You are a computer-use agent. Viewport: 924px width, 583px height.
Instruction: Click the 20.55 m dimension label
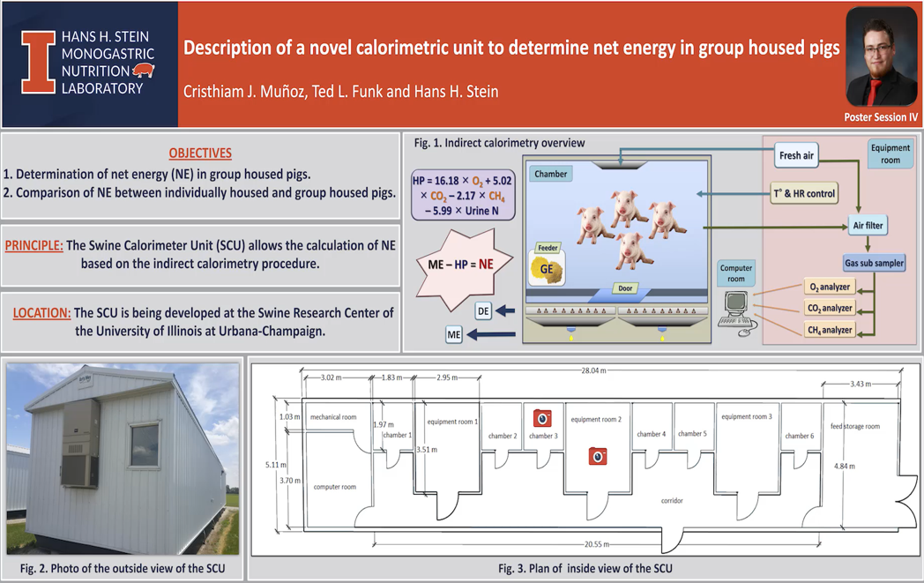point(597,544)
